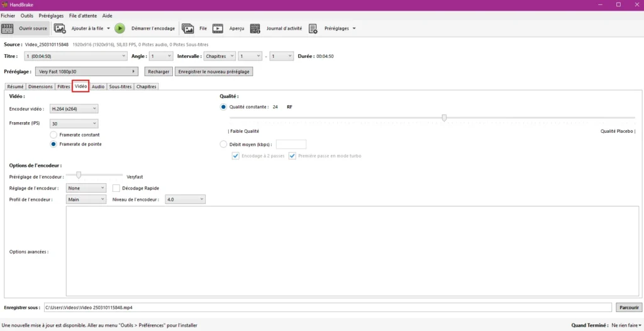Click the source name Video_250310115848

[47, 45]
